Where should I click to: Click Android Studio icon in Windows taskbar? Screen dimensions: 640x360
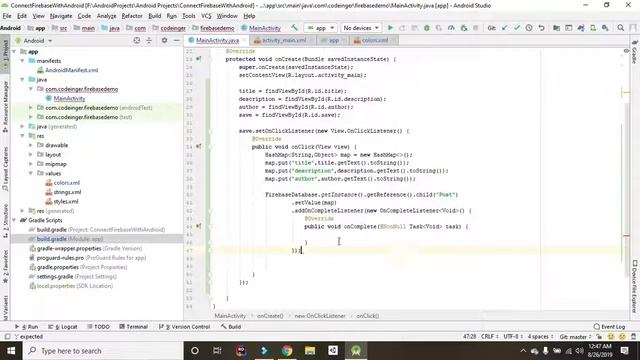[356, 351]
